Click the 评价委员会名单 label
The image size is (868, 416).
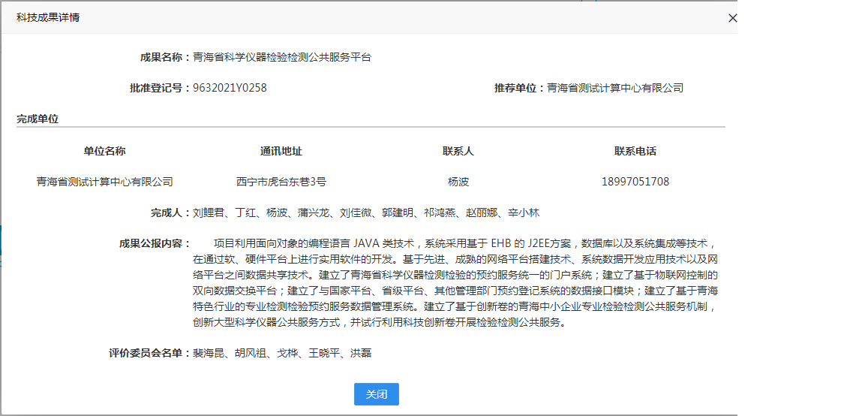[149, 353]
